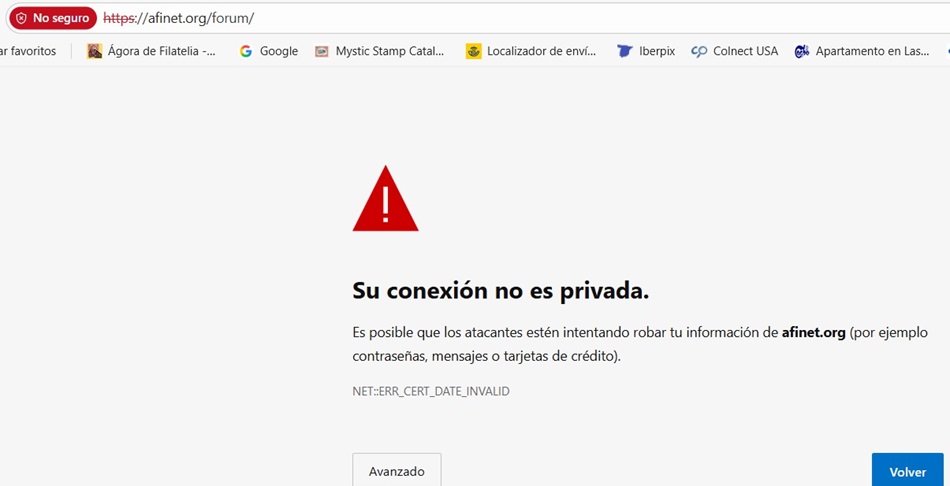Click the red "No seguro" security badge
Viewport: 950px width, 486px height.
(52, 18)
